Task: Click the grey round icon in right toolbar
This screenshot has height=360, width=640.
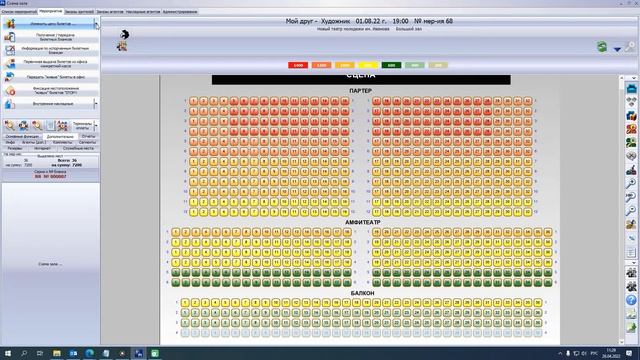Action: tap(631, 156)
